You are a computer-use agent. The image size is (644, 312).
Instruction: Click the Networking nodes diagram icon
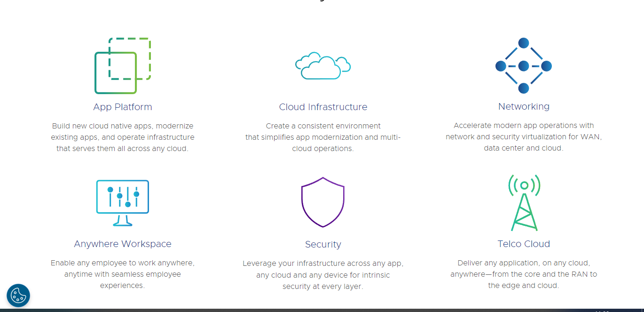coord(524,65)
